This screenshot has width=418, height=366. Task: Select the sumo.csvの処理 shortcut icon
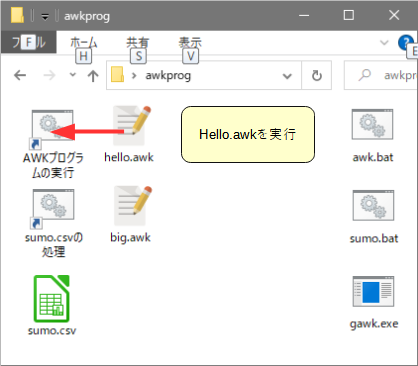(53, 209)
